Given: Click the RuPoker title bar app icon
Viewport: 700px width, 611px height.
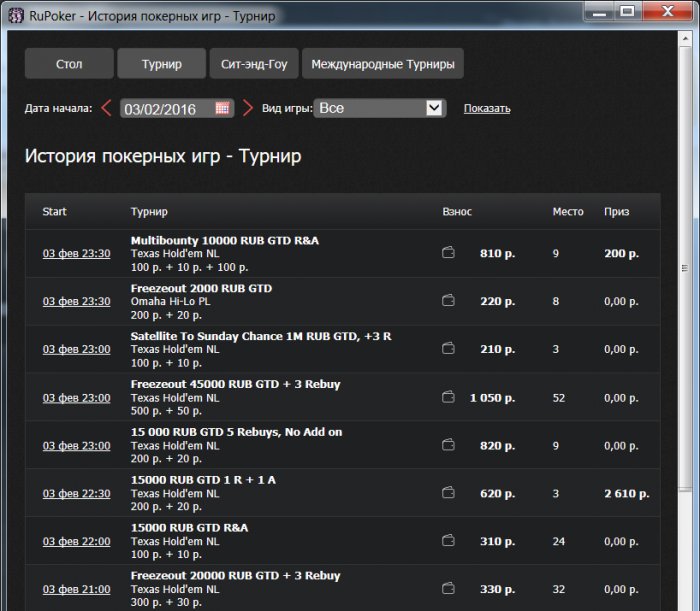Looking at the screenshot, I should 16,16.
